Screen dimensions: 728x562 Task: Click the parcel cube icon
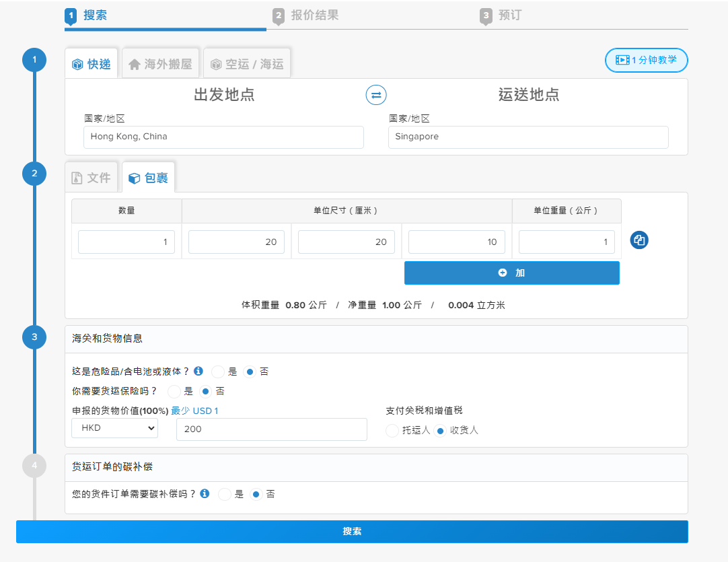(134, 178)
